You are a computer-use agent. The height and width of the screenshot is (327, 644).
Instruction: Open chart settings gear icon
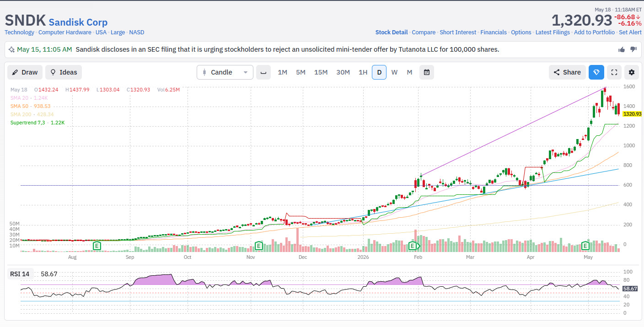pyautogui.click(x=632, y=72)
